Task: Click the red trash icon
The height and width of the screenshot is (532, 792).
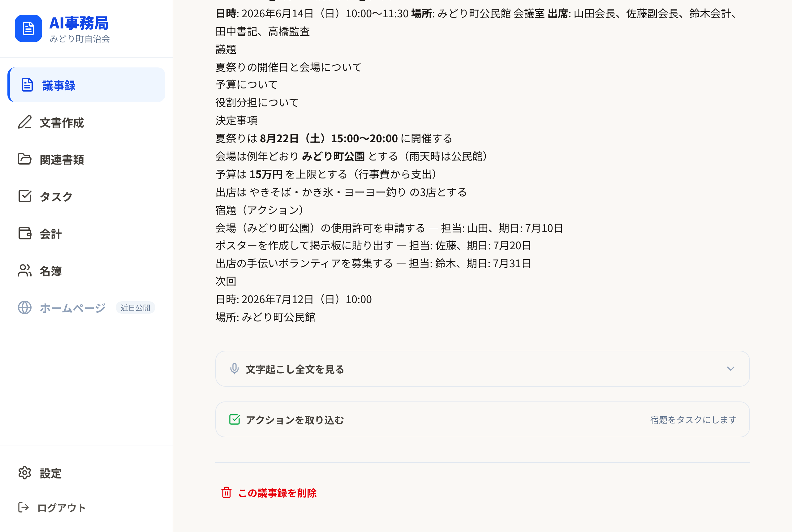Action: pos(226,493)
